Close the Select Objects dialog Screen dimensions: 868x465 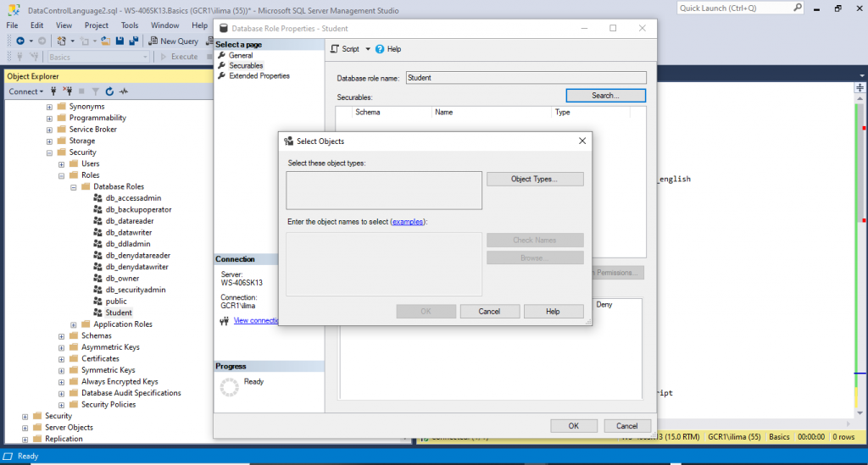tap(582, 141)
